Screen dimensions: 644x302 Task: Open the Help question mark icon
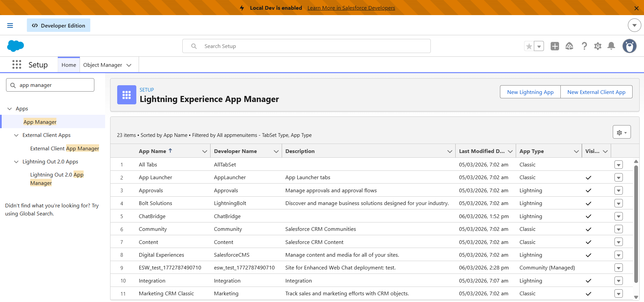point(584,46)
